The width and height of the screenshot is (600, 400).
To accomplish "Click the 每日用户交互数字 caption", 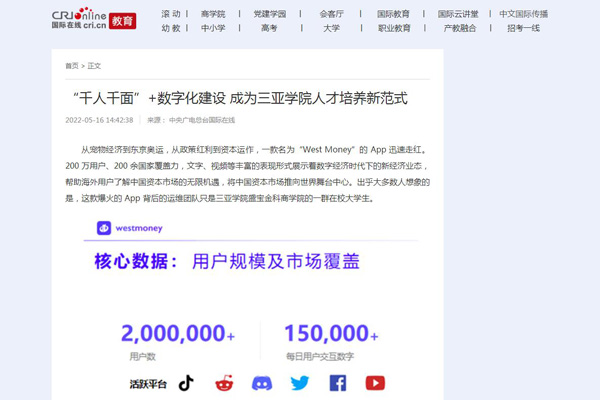I will 320,357.
